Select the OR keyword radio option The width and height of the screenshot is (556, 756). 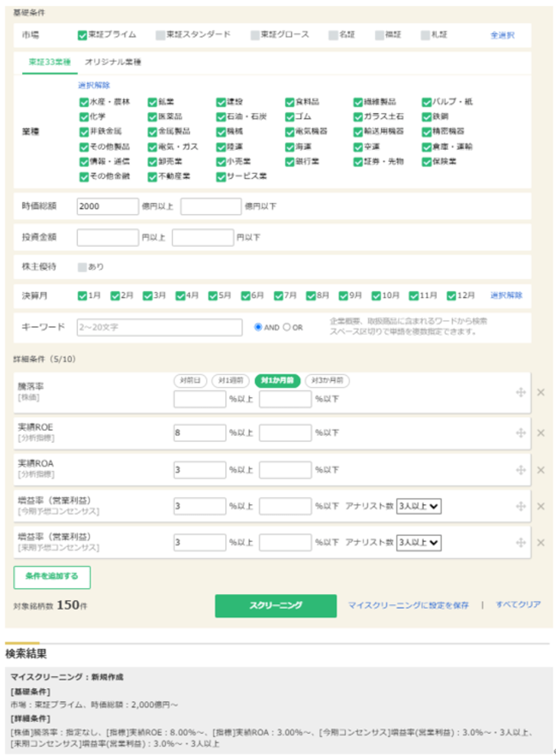point(287,328)
